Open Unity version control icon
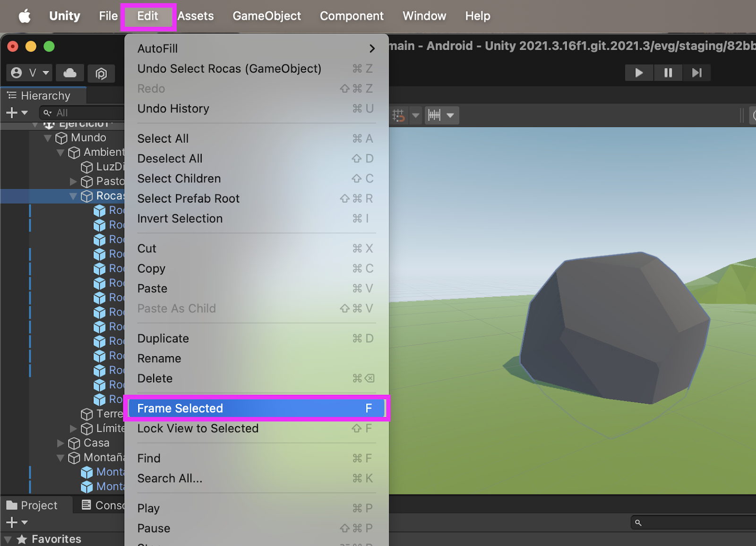The image size is (756, 546). [x=101, y=73]
